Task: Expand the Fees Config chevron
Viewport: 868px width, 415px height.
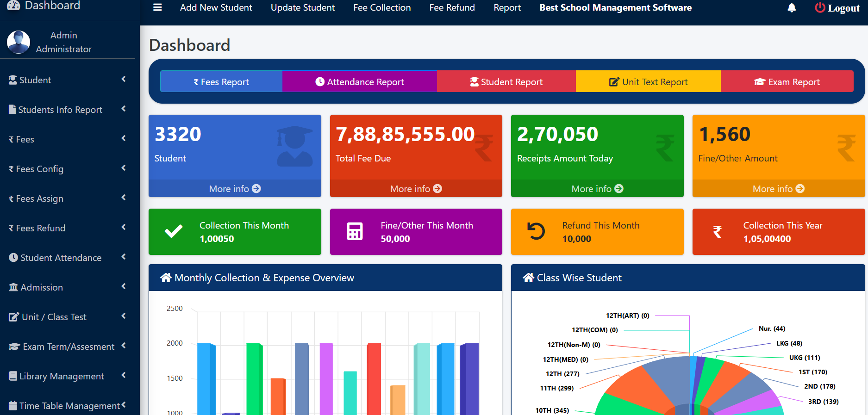Action: [x=124, y=168]
